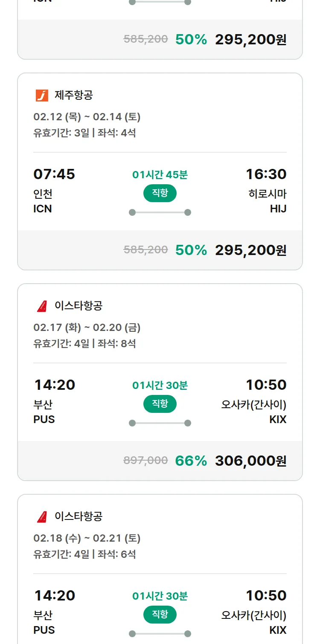Select 이스타항공 name on the 02.18 flight
This screenshot has height=644, width=320.
[79, 517]
